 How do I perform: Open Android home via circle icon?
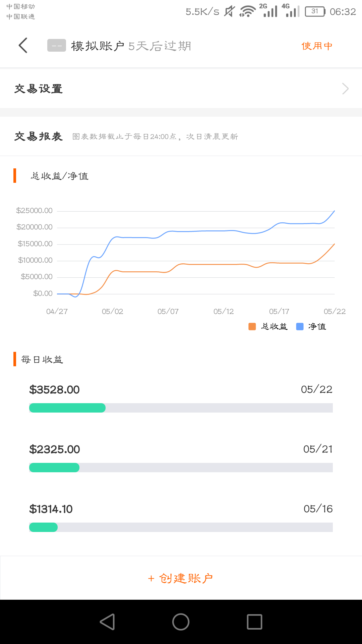point(181,622)
